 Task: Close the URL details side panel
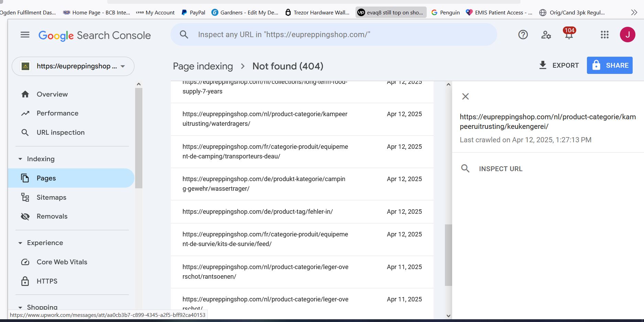click(x=465, y=97)
